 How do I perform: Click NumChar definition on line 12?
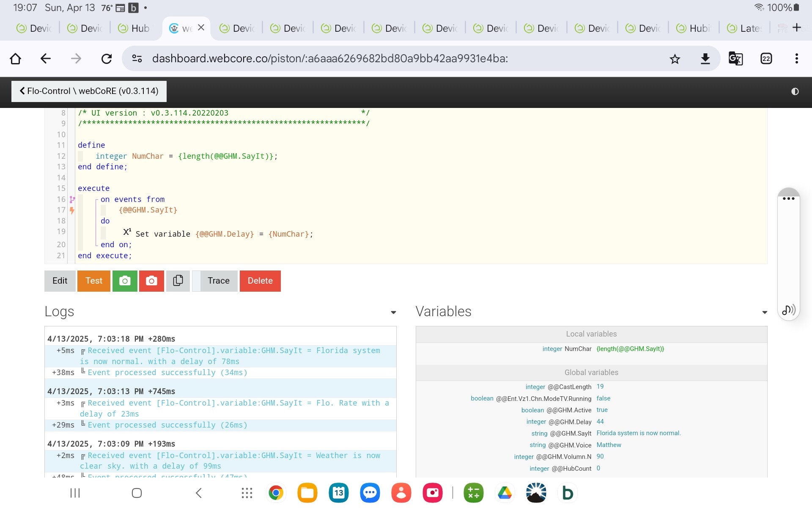pyautogui.click(x=187, y=156)
